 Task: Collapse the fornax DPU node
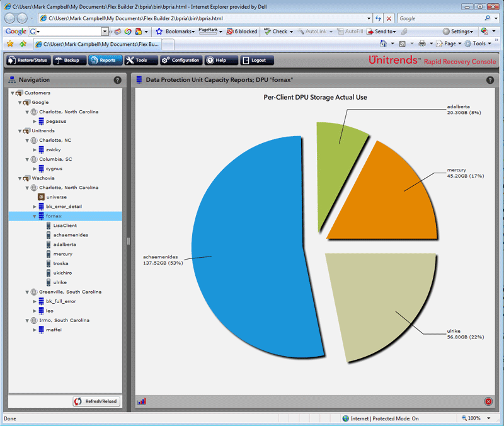35,216
